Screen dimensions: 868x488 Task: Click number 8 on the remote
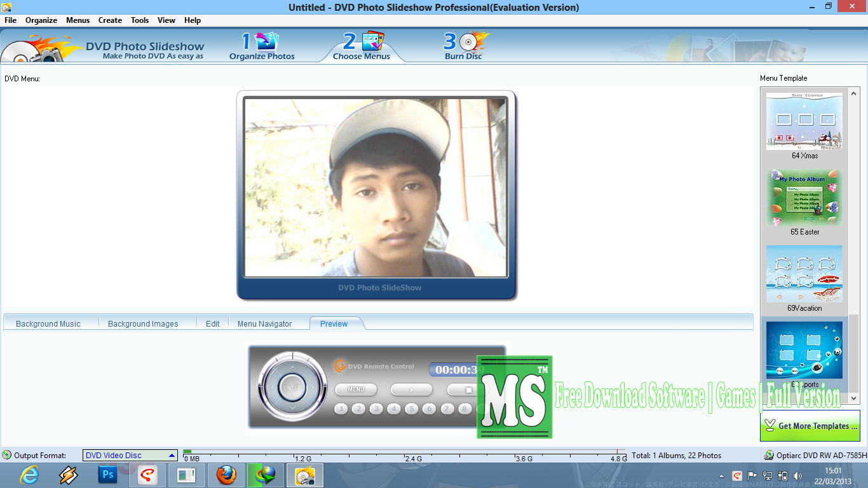pos(465,409)
